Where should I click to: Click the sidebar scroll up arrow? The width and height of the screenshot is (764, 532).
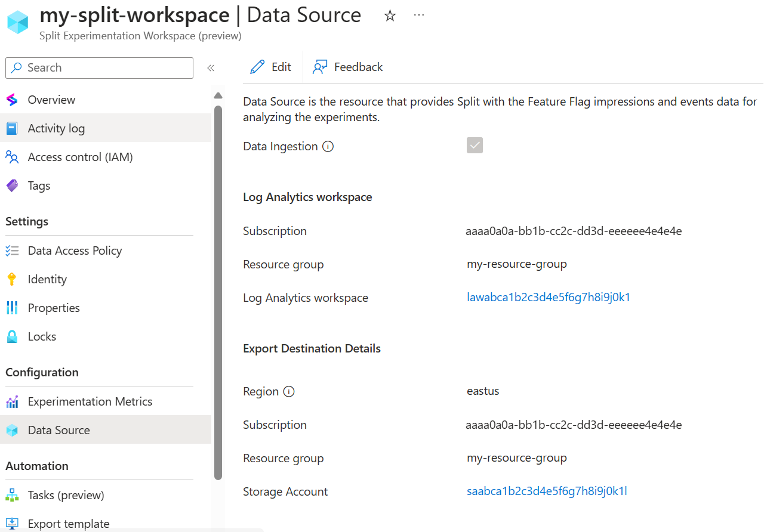pyautogui.click(x=218, y=95)
